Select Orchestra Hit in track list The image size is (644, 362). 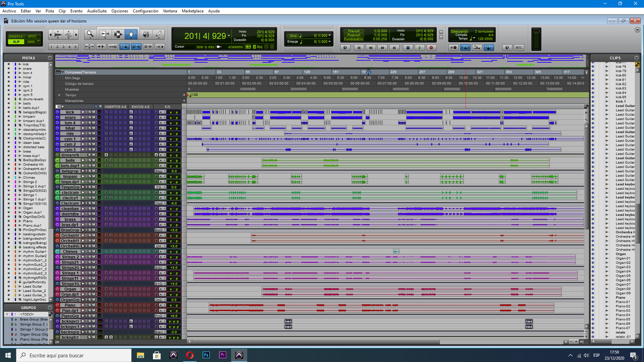tap(33, 164)
